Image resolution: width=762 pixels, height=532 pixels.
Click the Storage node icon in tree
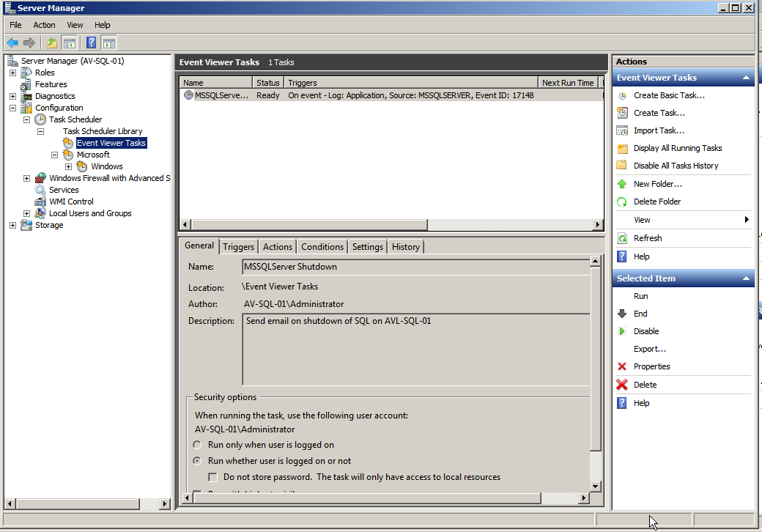26,225
